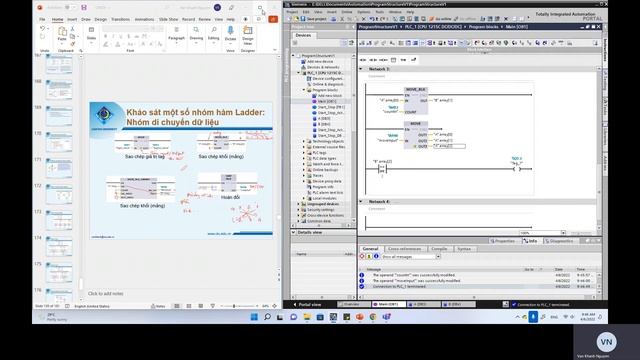Switch to the Cross-references tab
Viewport: 640px width, 360px height.
point(404,249)
